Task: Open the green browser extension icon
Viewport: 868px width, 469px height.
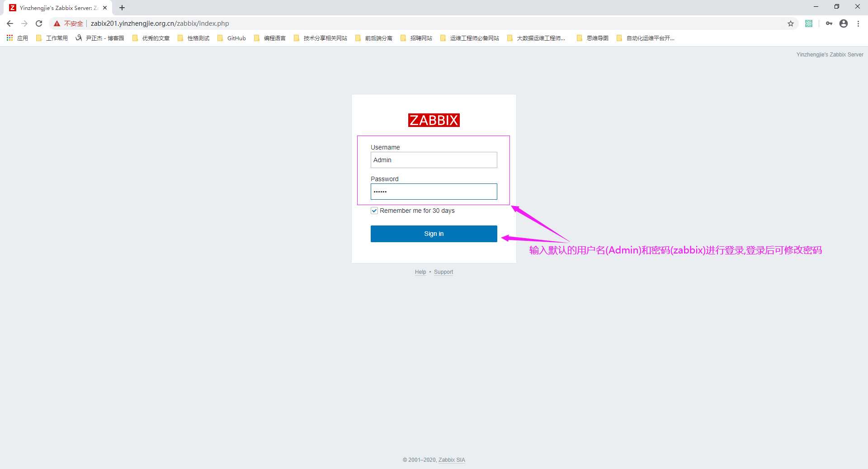Action: tap(809, 23)
